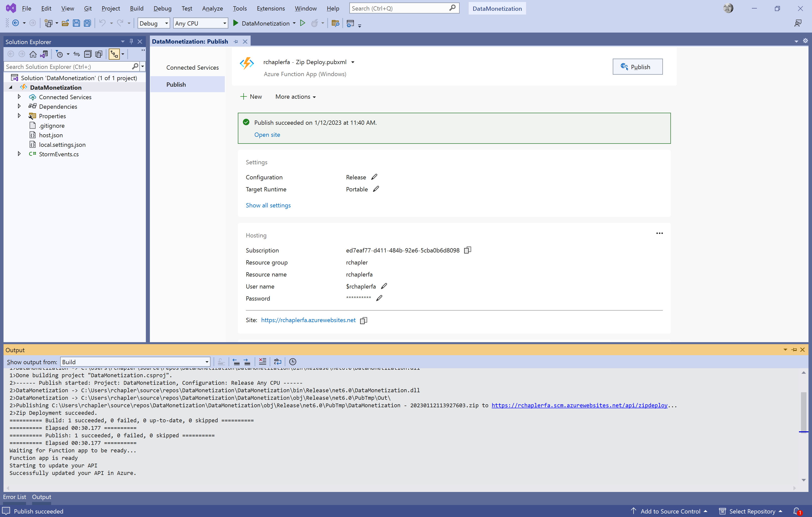Click the New publish profile button
The height and width of the screenshot is (517, 812).
click(251, 97)
